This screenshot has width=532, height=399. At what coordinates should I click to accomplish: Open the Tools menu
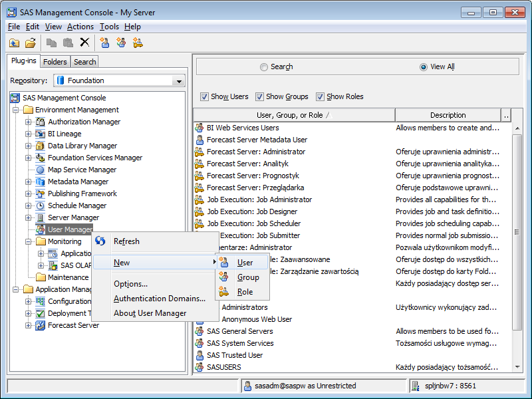click(x=109, y=27)
